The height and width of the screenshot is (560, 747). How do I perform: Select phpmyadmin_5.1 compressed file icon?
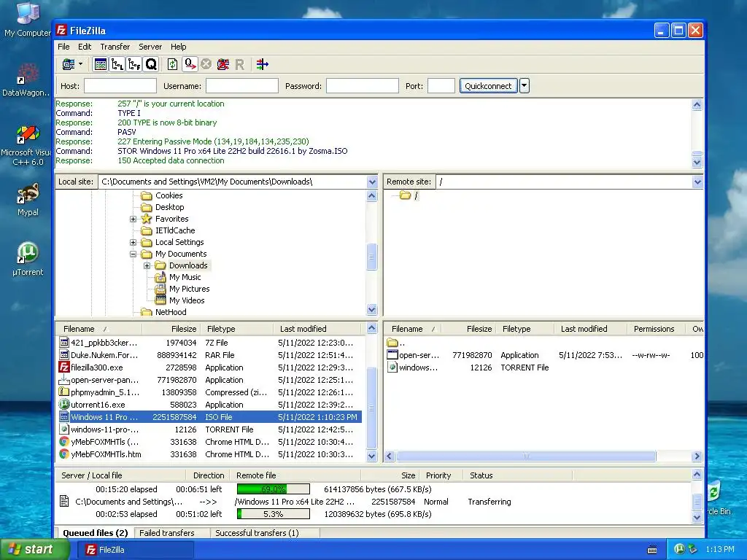pos(64,392)
